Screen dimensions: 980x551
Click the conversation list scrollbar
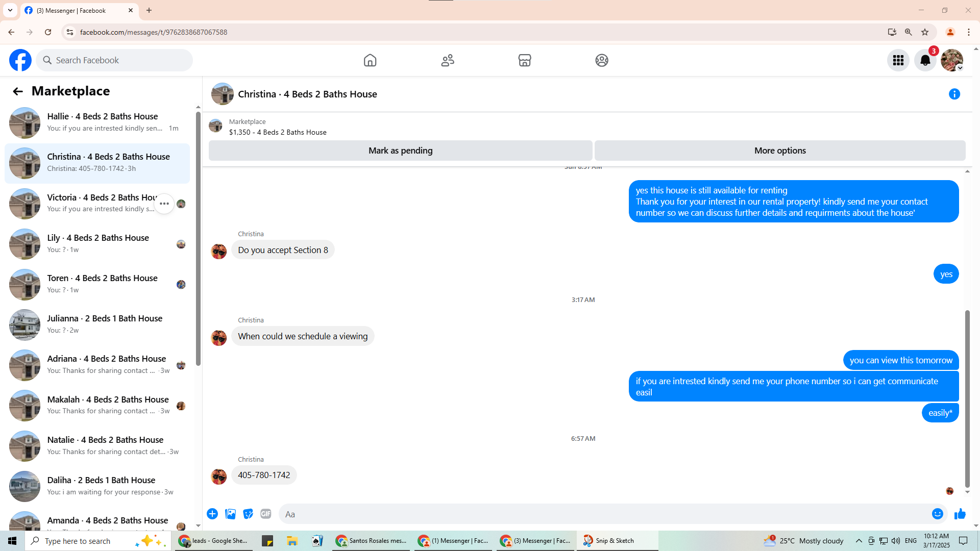click(x=198, y=238)
